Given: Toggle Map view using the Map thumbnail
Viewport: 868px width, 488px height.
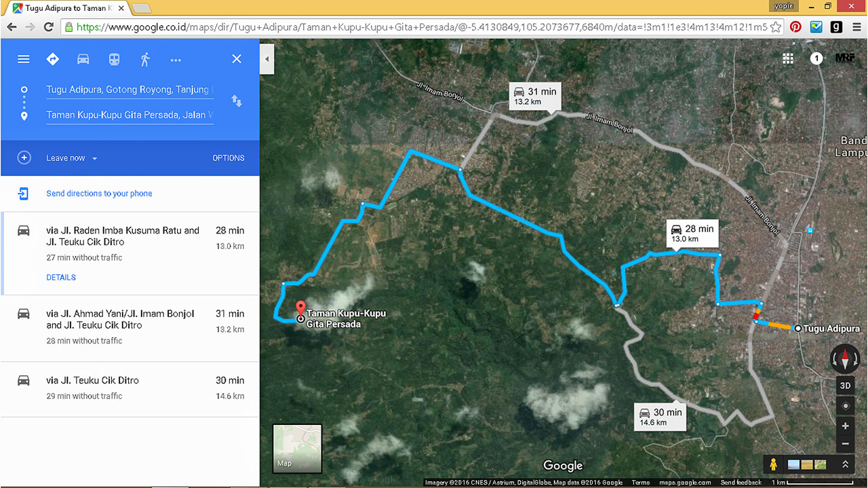Looking at the screenshot, I should (x=297, y=448).
